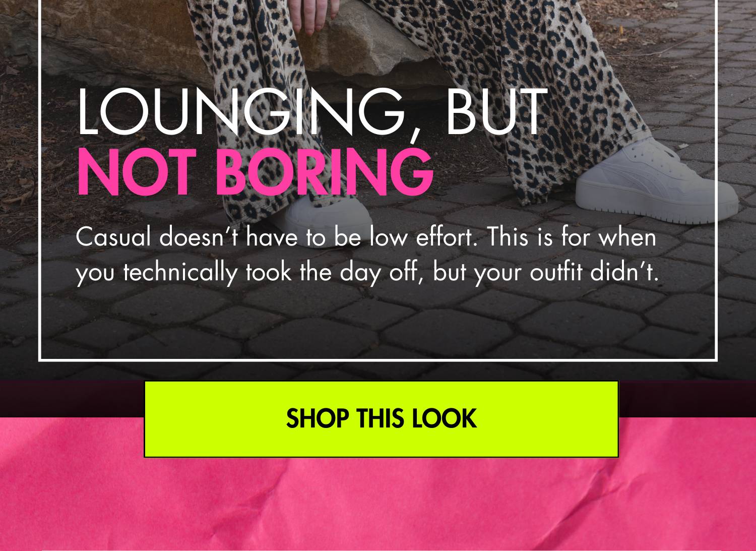Click the dark maroon band left of the button
The height and width of the screenshot is (551, 756).
pos(72,399)
